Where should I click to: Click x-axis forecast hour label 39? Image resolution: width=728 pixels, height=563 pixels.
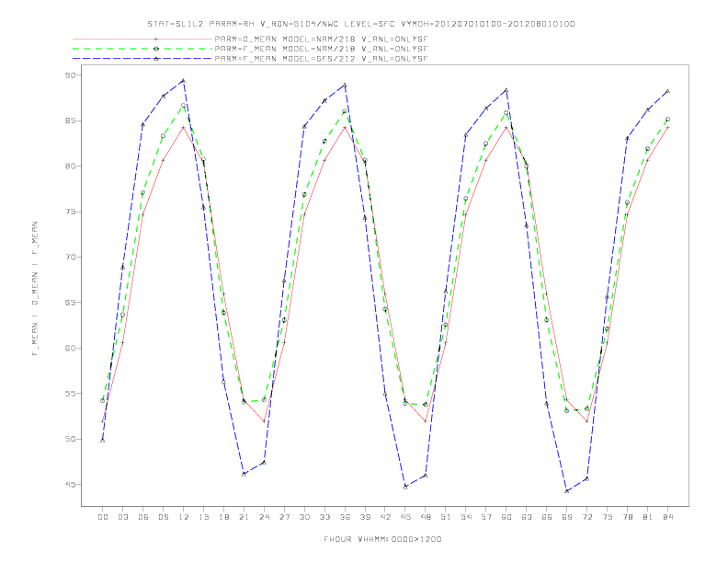(x=365, y=517)
